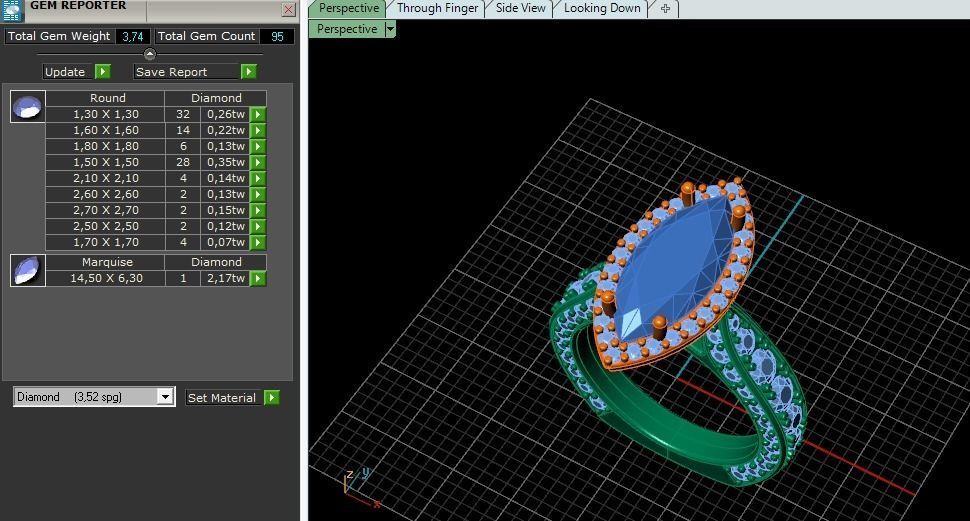970x521 pixels.
Task: Select the 1,30 X 1,30 size cell
Action: point(105,114)
